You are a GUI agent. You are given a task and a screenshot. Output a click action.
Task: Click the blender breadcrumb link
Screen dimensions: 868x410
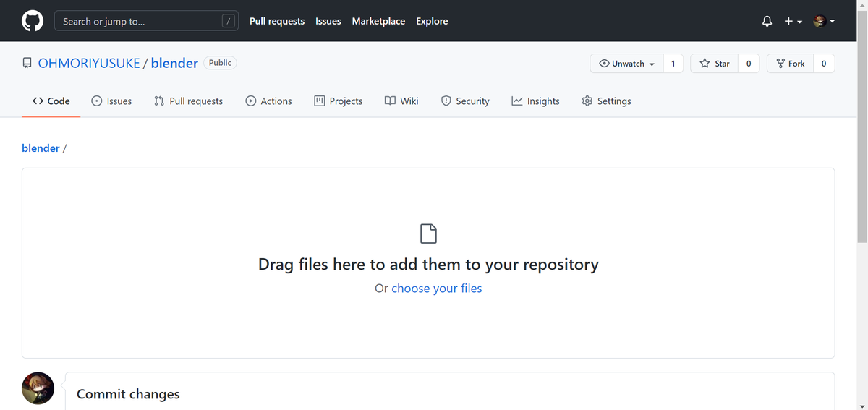(41, 148)
